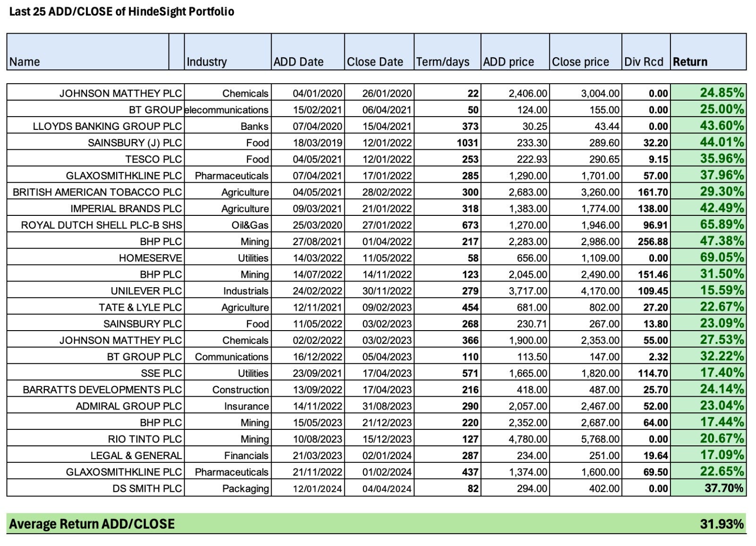Screen dimensions: 756x546
Task: Click the 43.44 close price cell
Action: click(x=585, y=126)
